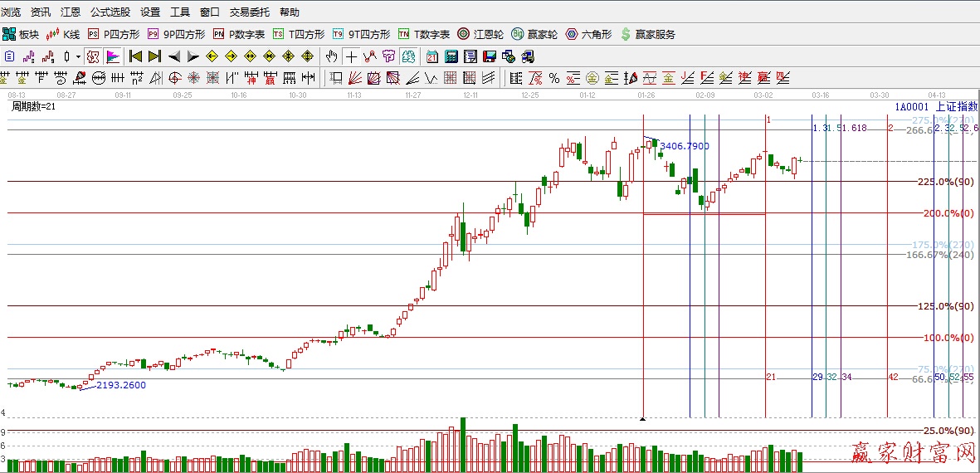Click the calendar icon showing 21
The width and height of the screenshot is (980, 473).
432,56
